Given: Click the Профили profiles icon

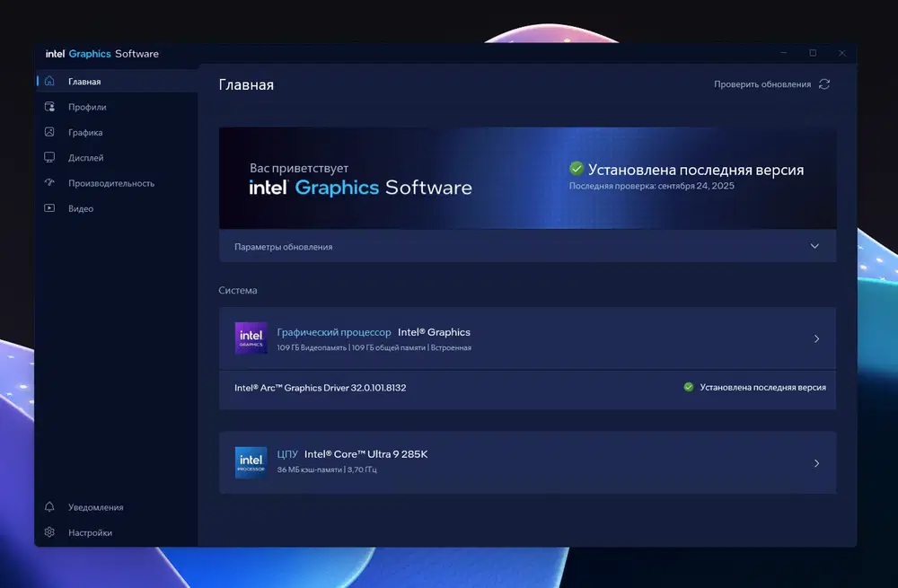Looking at the screenshot, I should pyautogui.click(x=49, y=107).
